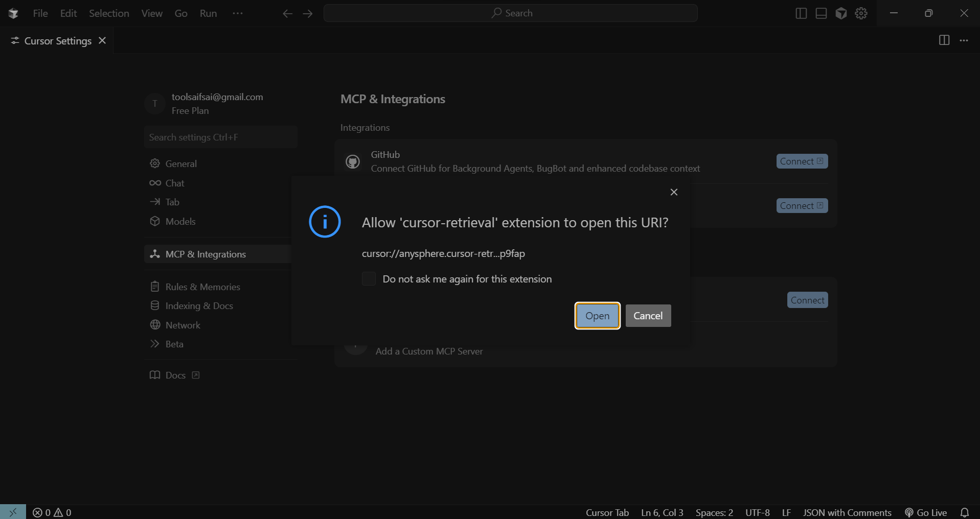980x519 pixels.
Task: Connect the GitHub integration
Action: click(x=802, y=161)
